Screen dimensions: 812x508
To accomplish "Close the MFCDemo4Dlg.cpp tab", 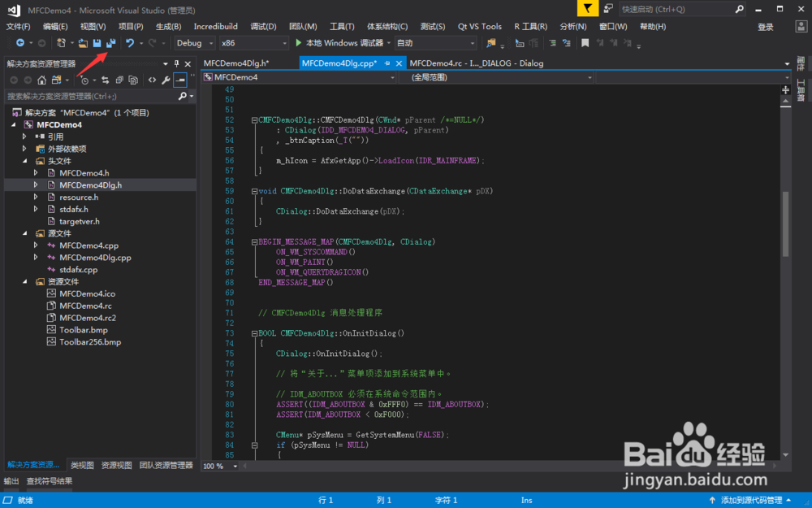I will [399, 63].
